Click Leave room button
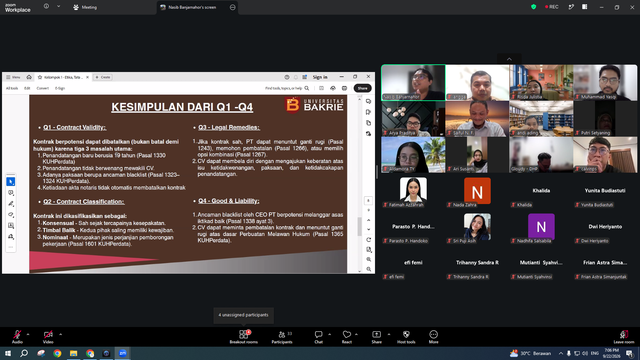The image size is (640, 360). [624, 336]
